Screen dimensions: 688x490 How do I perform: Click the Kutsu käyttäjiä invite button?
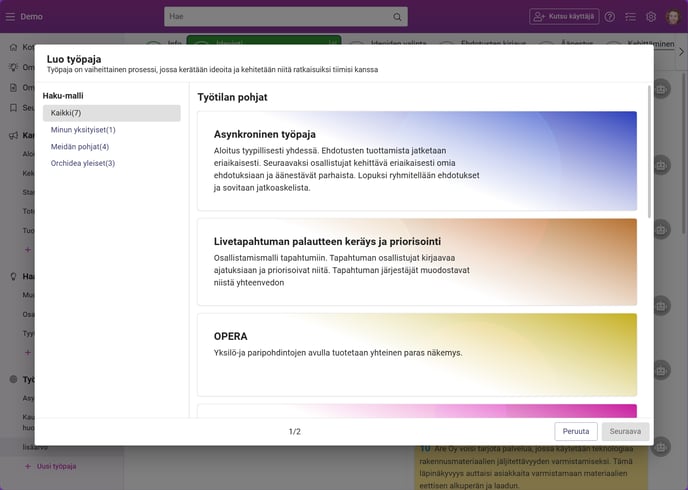pyautogui.click(x=564, y=17)
